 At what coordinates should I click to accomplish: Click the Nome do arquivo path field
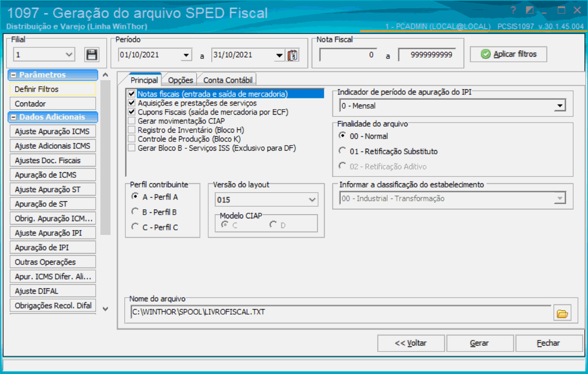coord(341,312)
